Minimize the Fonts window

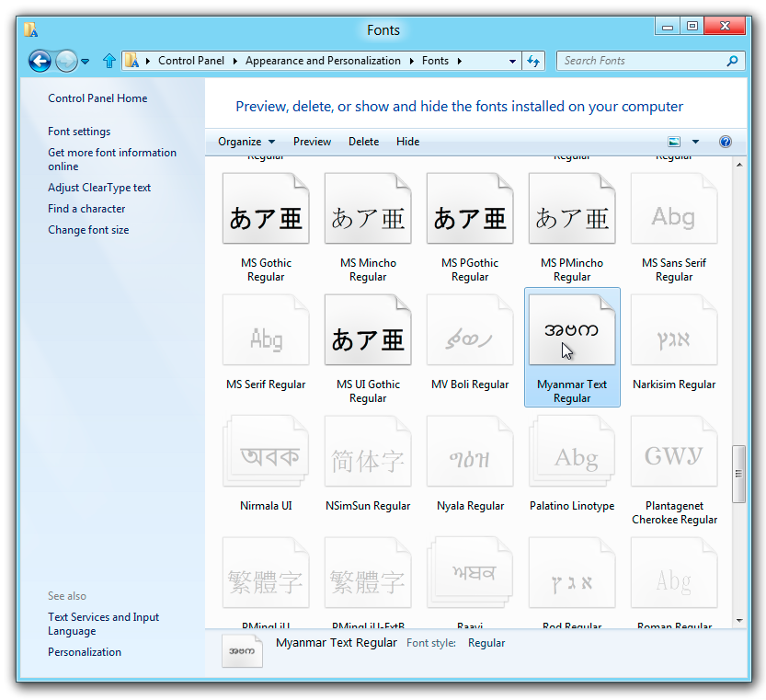coord(668,27)
